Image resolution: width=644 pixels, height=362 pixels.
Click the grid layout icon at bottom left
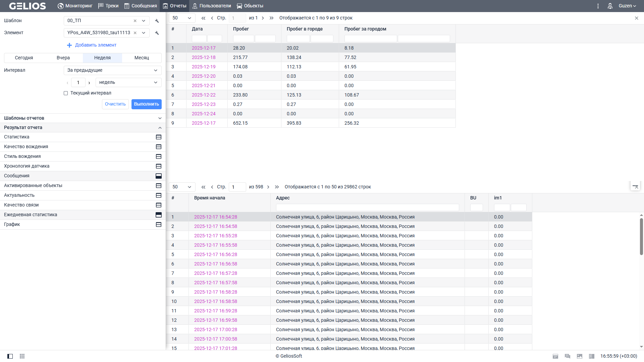click(22, 356)
